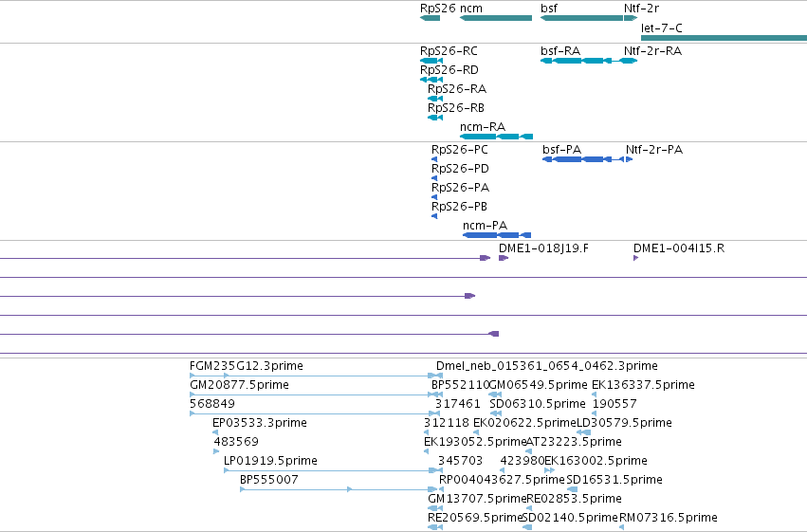Click the 345703 feature label
807x532 pixels.
[460, 461]
